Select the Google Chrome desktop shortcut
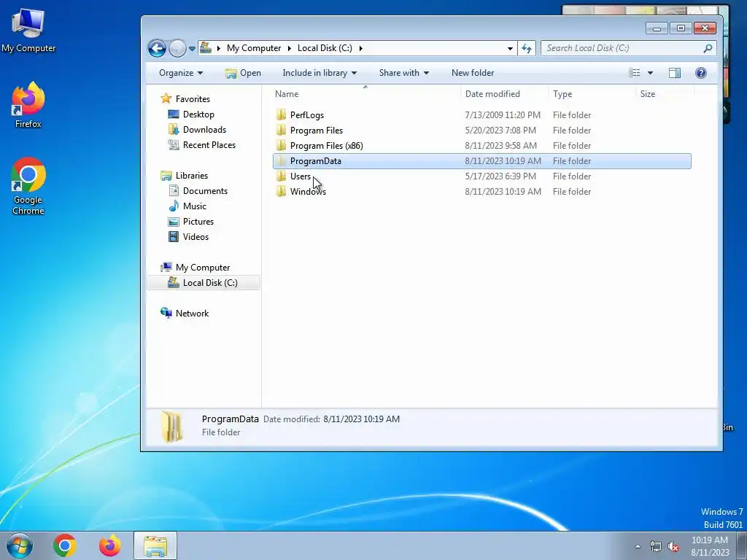Screen dimensions: 747x560 [x=28, y=186]
